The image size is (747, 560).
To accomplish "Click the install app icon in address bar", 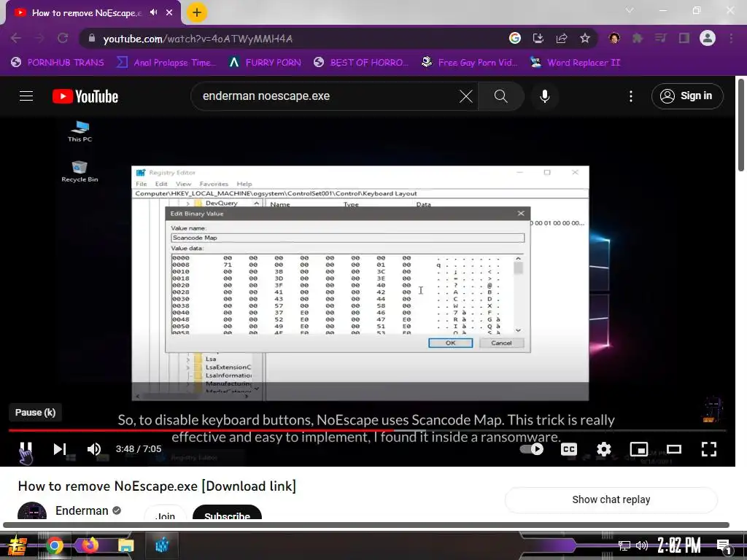I will tap(538, 38).
